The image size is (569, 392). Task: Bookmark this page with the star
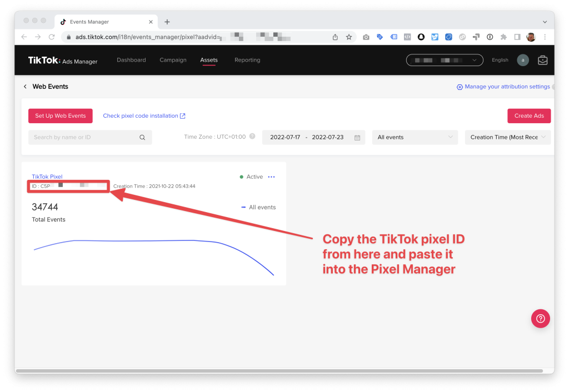349,37
